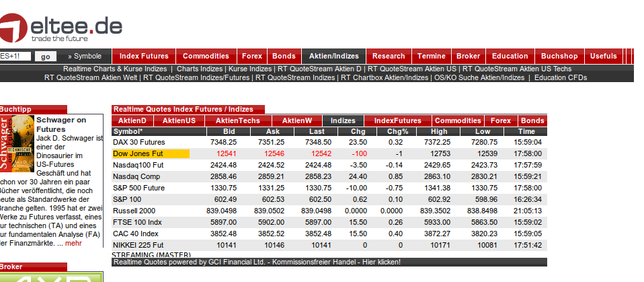This screenshot has width=644, height=282.
Task: Open the RT QuoteStream Indizes link
Action: point(295,77)
